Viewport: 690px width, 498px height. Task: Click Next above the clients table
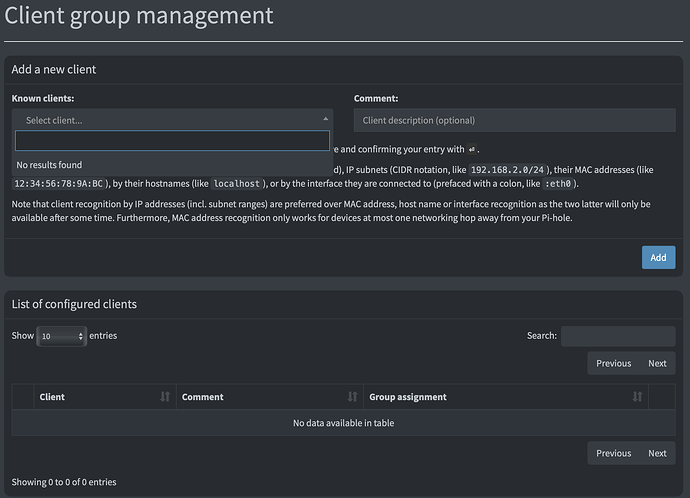coord(657,363)
